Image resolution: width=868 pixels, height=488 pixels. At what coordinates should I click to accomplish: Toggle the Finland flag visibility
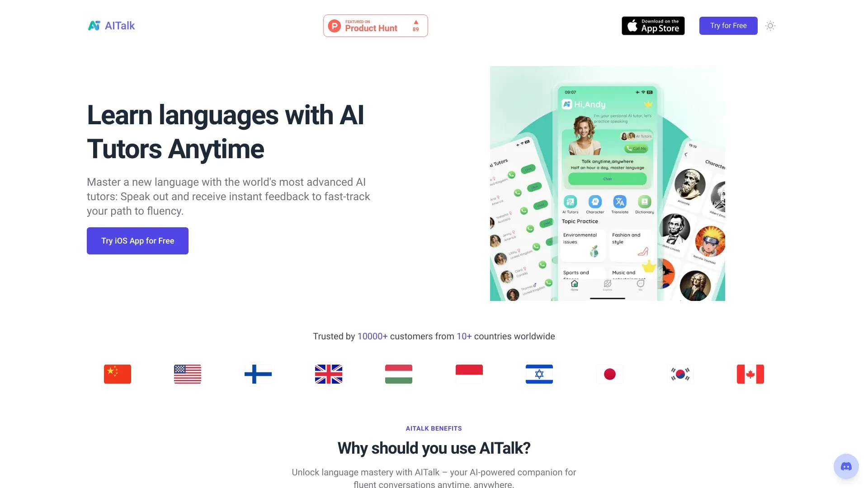(x=258, y=374)
